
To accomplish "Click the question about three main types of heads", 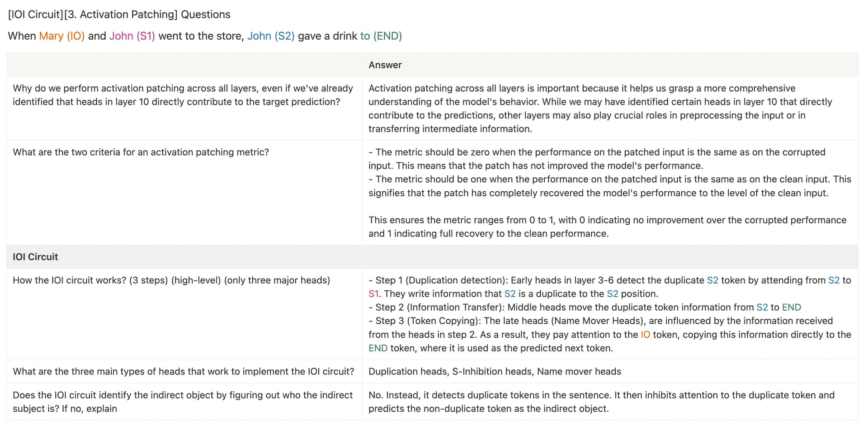I will [x=184, y=372].
